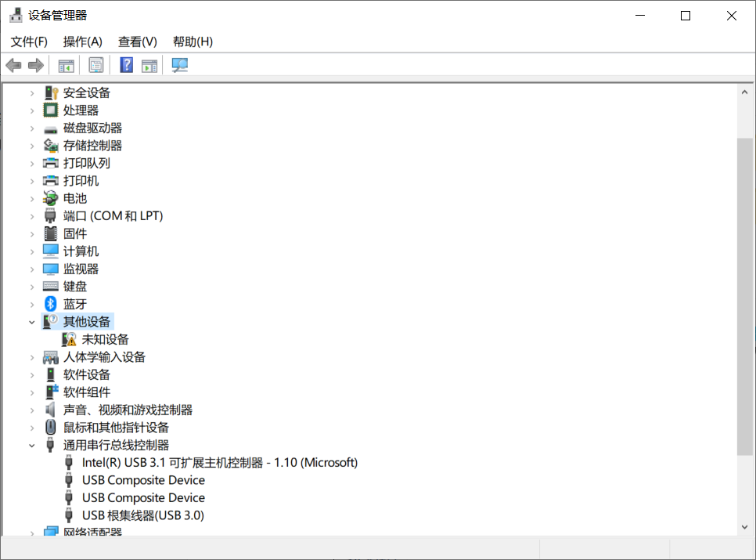Click the Help question mark toolbar icon
This screenshot has width=756, height=560.
point(125,65)
